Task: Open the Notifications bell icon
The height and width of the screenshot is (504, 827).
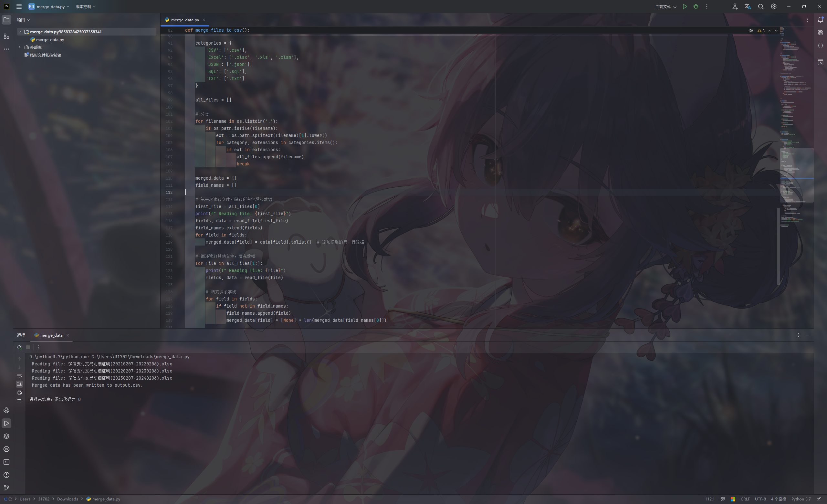Action: pos(820,20)
